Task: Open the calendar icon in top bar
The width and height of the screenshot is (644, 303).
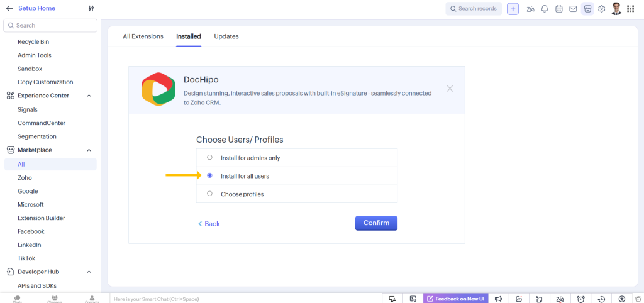Action: click(x=559, y=9)
